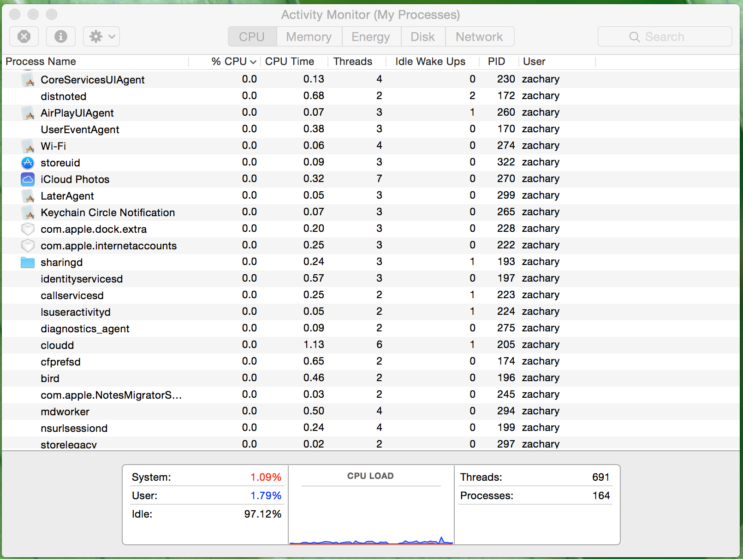Select the UserEventAgent process row

[x=371, y=129]
